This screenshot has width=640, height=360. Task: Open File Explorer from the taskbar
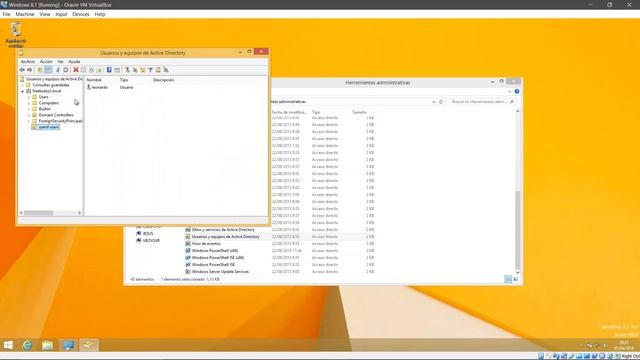coord(48,345)
